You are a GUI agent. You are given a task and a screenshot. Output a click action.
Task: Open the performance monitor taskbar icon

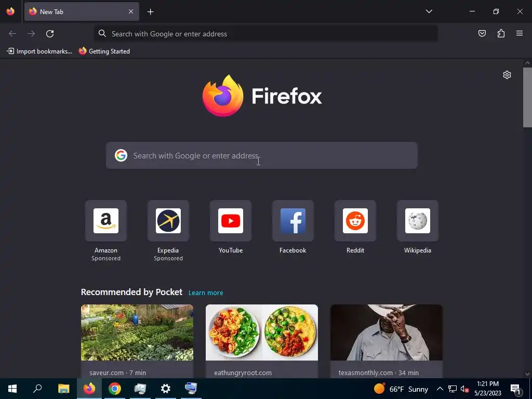click(140, 389)
